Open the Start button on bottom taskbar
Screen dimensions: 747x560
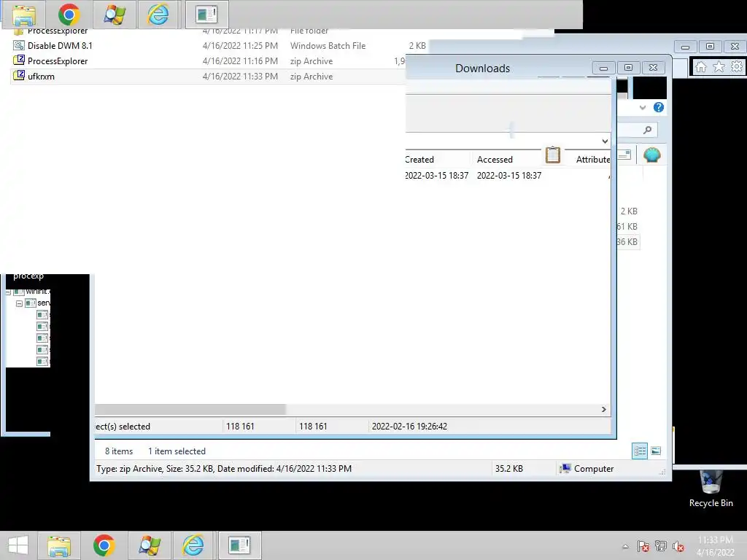(x=18, y=545)
